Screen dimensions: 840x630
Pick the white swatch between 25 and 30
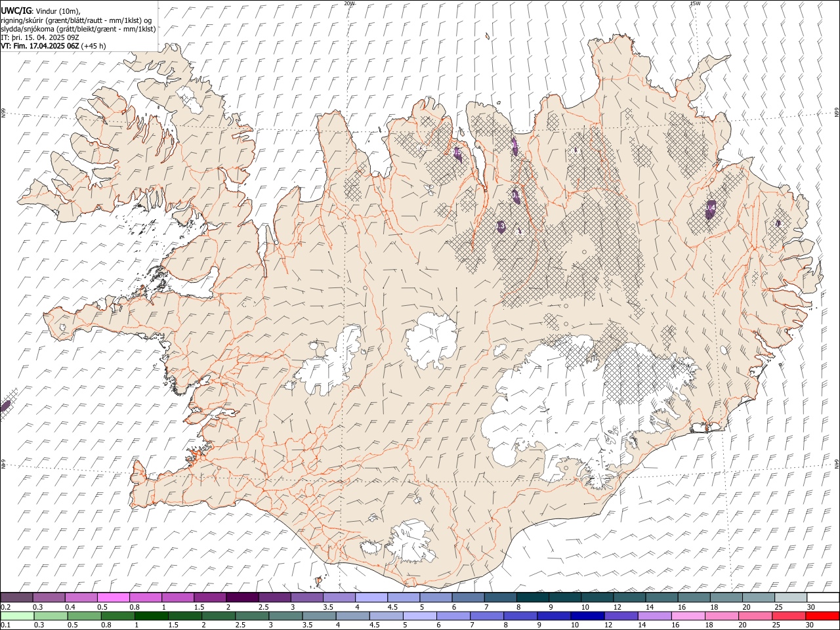pyautogui.click(x=822, y=597)
